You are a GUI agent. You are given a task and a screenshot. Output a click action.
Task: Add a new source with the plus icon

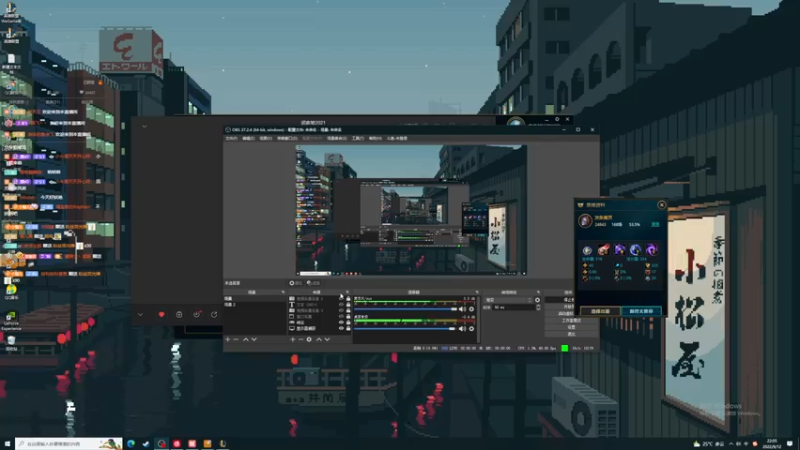292,339
